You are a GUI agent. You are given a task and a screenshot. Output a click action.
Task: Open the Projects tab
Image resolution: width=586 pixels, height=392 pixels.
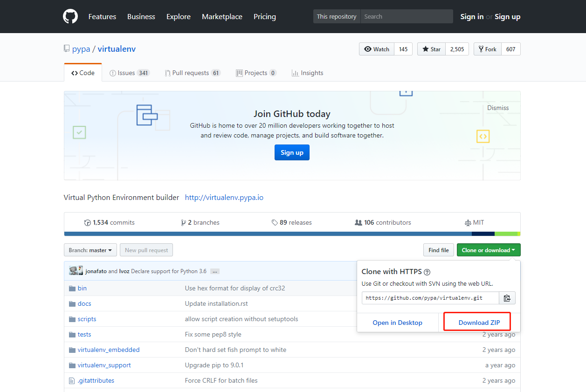coord(256,73)
